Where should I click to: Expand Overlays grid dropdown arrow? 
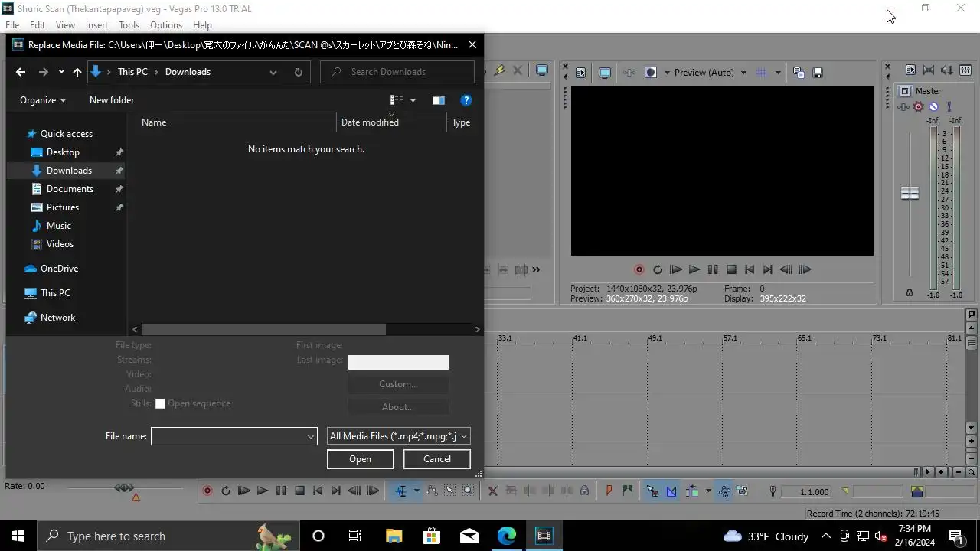click(x=778, y=73)
